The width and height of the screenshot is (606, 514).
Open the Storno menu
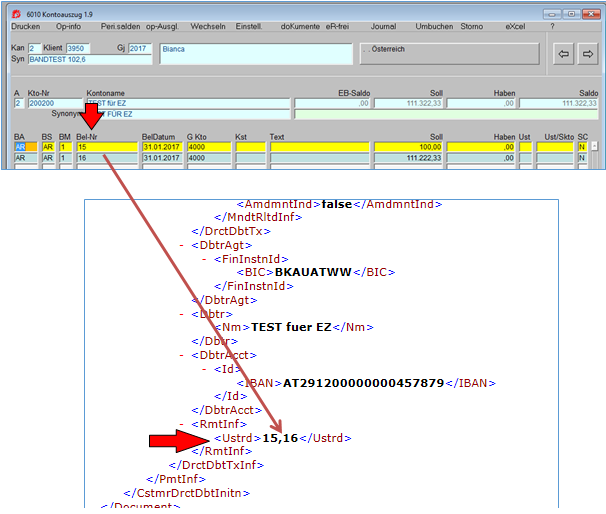472,26
